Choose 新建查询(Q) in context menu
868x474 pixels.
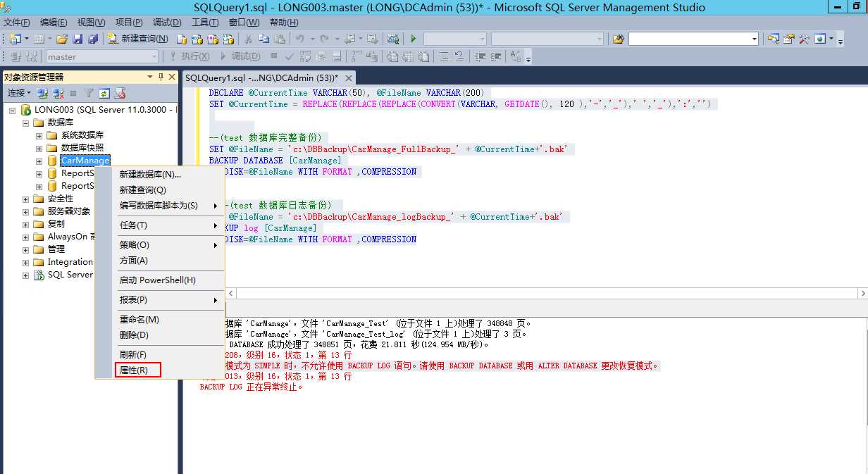(160, 190)
